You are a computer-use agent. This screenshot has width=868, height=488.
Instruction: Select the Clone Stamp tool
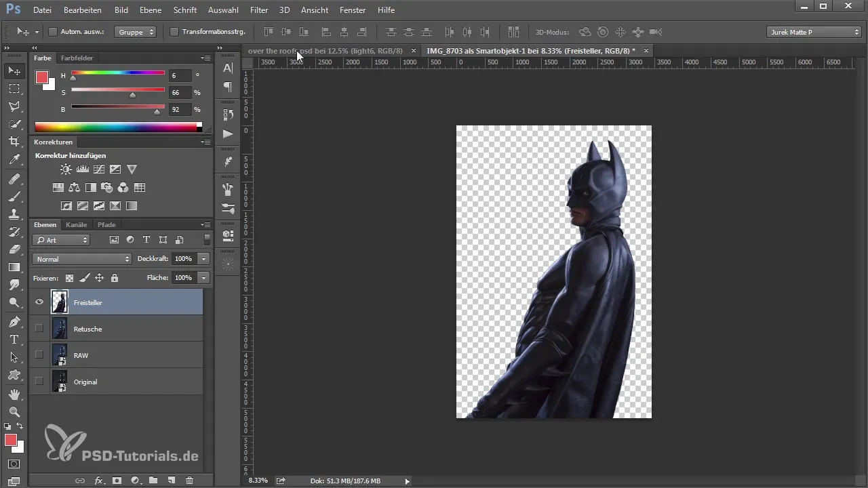14,214
